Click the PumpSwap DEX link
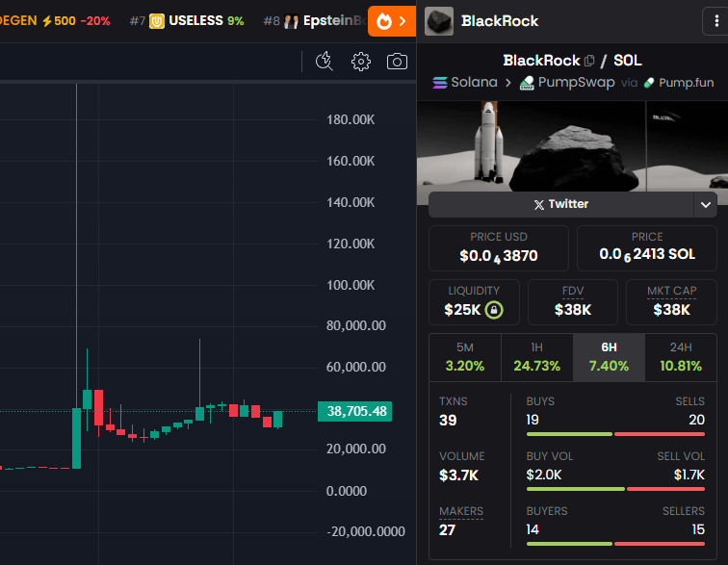This screenshot has width=728, height=565. tap(567, 83)
